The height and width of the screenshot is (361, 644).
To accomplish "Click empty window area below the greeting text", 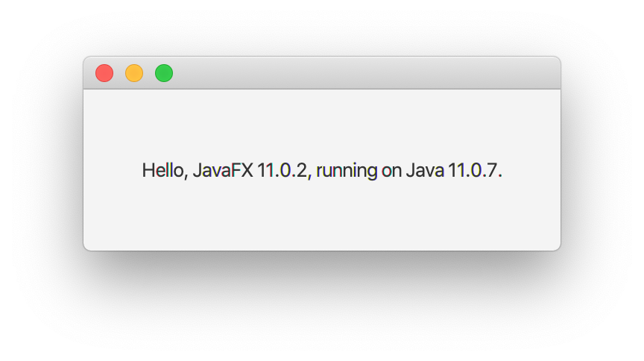I will (x=322, y=220).
